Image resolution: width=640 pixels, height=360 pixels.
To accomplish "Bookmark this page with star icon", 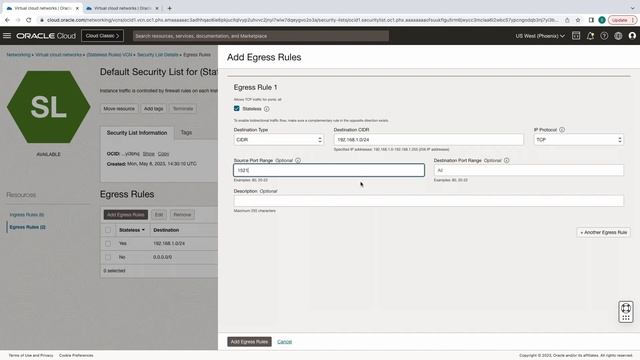I will 578,20.
